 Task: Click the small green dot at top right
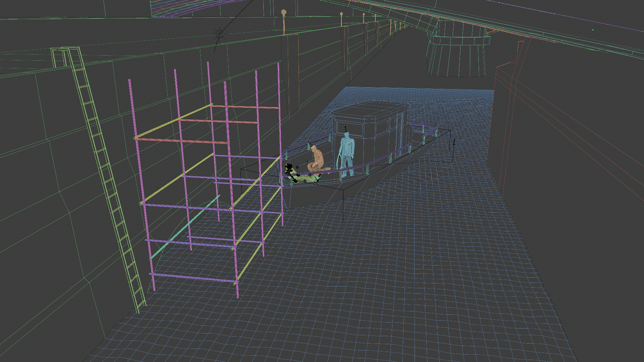click(x=593, y=30)
